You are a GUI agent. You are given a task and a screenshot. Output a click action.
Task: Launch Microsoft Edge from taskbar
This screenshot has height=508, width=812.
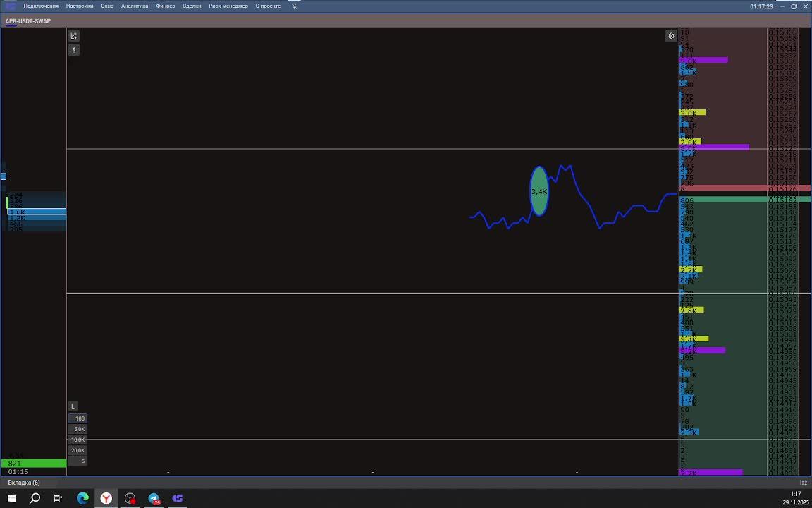pos(83,499)
